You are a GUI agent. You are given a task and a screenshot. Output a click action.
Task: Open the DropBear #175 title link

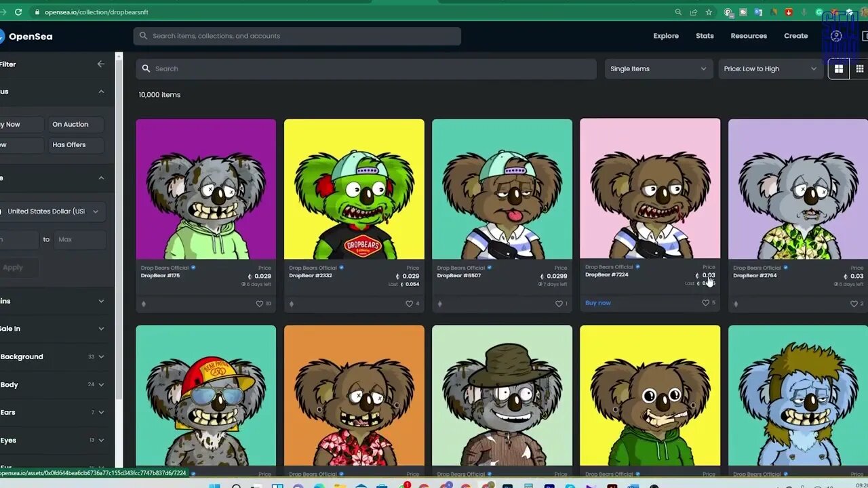(161, 276)
